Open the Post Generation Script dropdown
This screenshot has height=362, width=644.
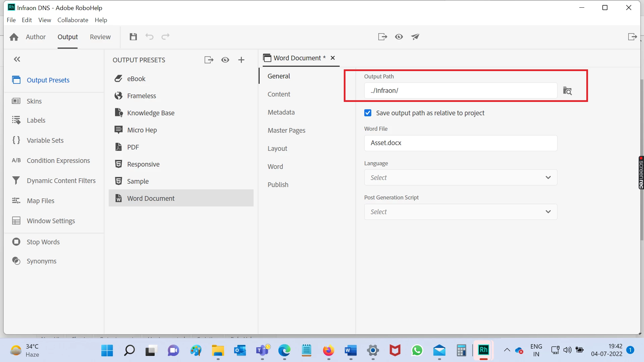461,212
